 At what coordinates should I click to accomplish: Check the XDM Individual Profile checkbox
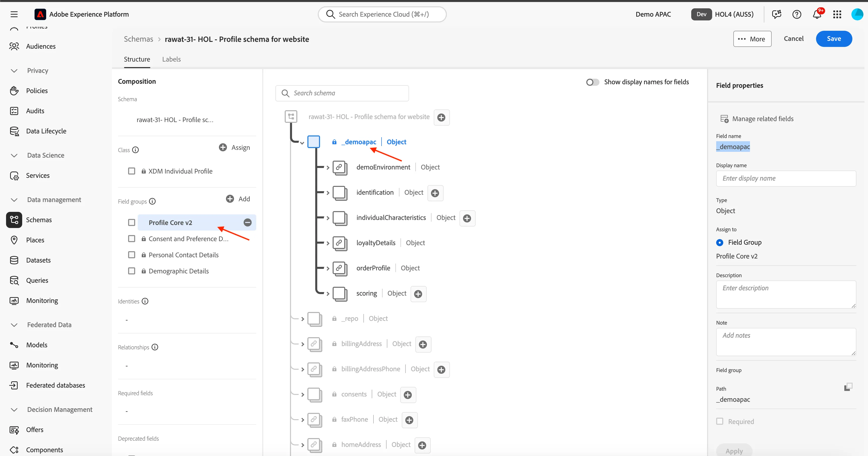click(131, 171)
